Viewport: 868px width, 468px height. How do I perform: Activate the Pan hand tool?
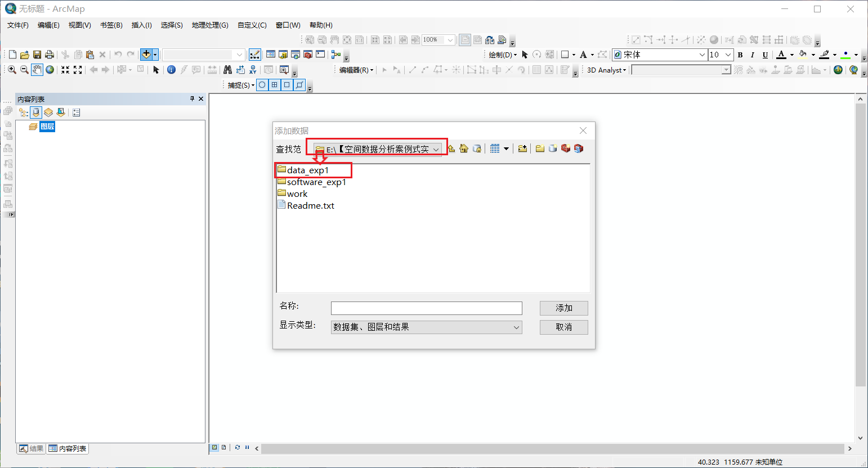pos(37,70)
